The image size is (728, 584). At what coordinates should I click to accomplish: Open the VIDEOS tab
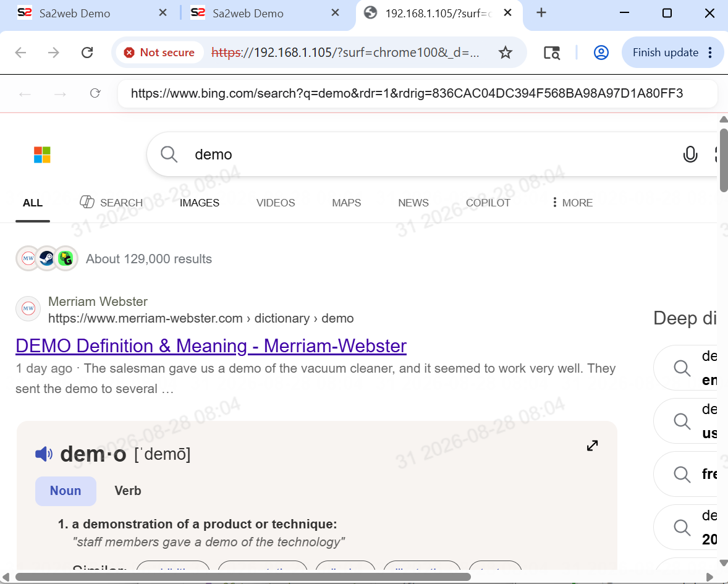pyautogui.click(x=276, y=203)
